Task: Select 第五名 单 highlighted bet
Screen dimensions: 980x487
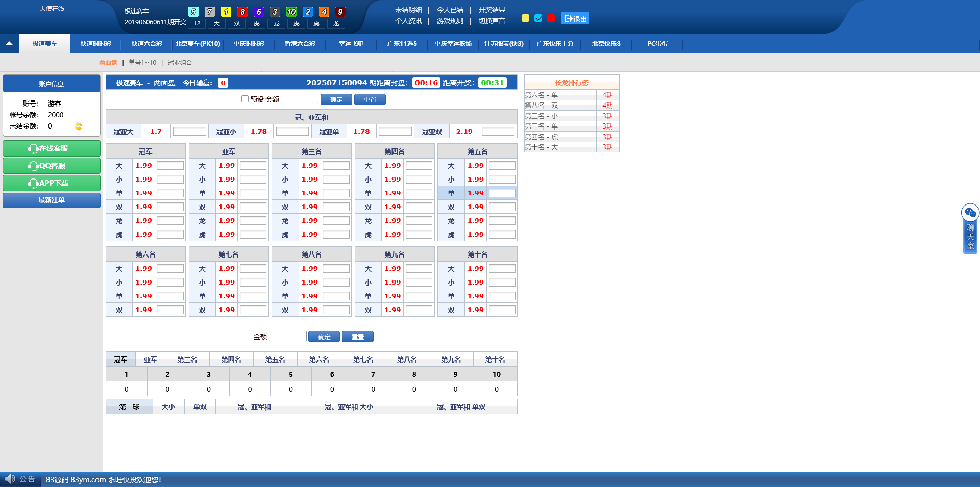Action: [477, 193]
